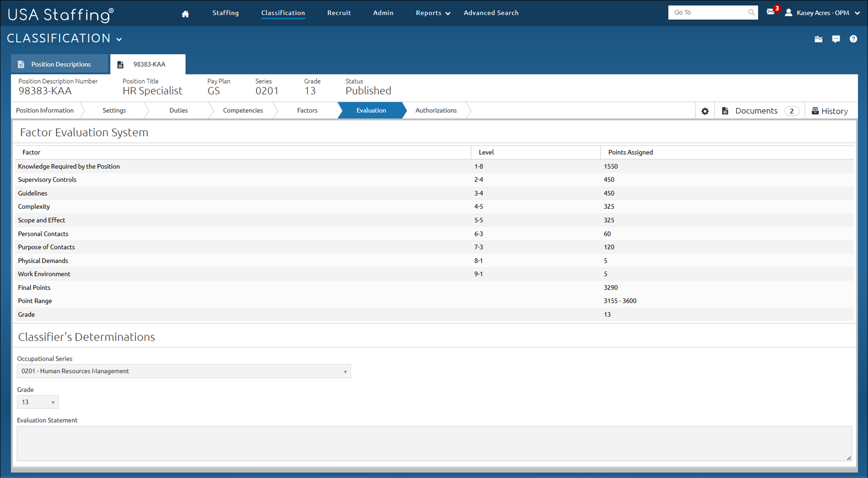This screenshot has width=868, height=478.
Task: Go to the Settings step
Action: click(114, 110)
